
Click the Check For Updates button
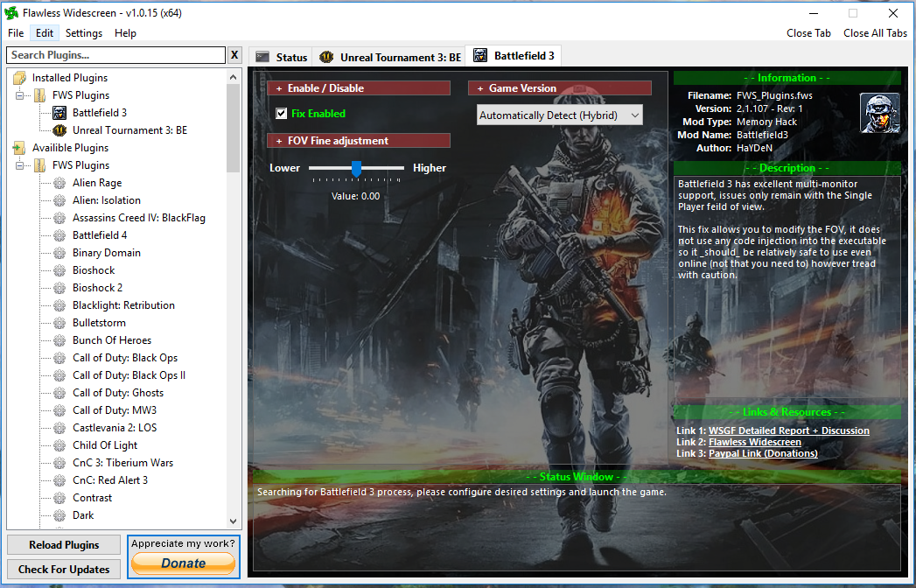pyautogui.click(x=64, y=570)
